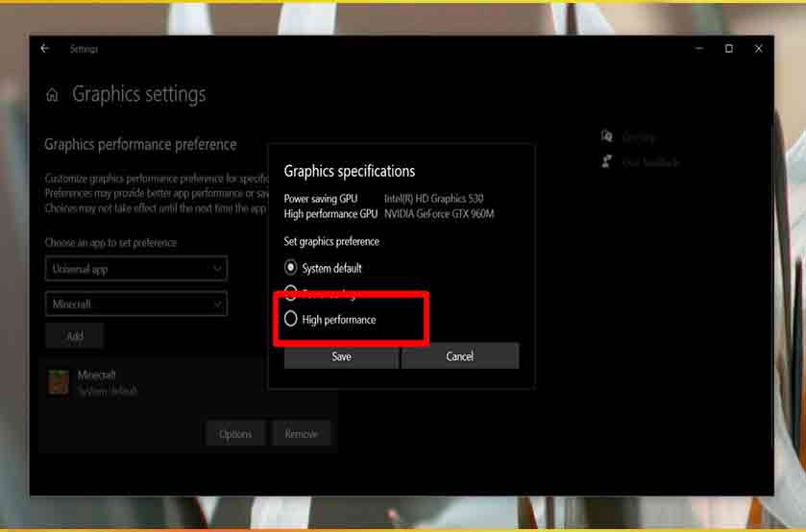806x532 pixels.
Task: Click the Get help link
Action: click(x=639, y=137)
